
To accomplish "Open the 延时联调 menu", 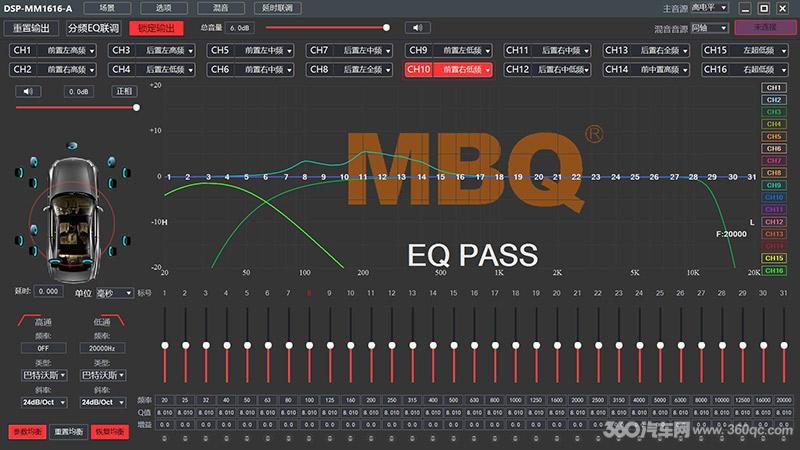I will 278,8.
